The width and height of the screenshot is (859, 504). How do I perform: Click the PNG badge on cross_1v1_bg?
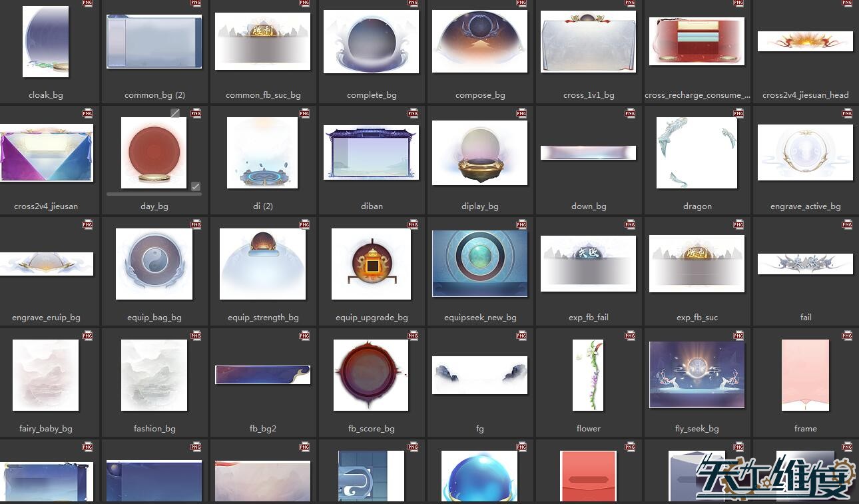pyautogui.click(x=630, y=3)
